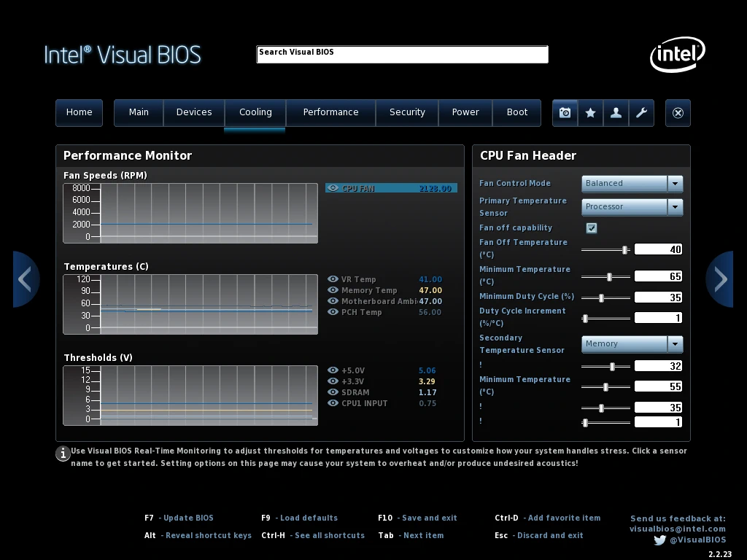Click the right navigation arrow
The width and height of the screenshot is (747, 560).
[x=720, y=279]
